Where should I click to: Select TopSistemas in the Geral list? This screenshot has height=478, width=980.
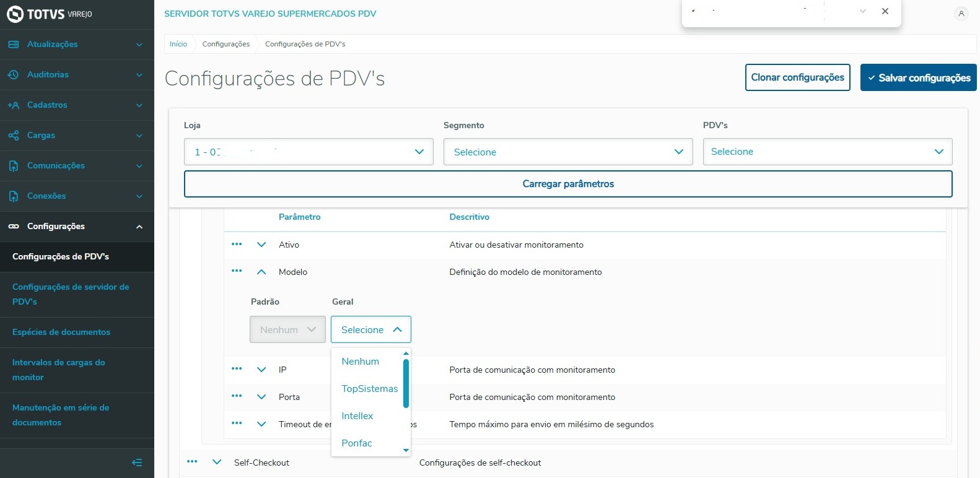(367, 389)
